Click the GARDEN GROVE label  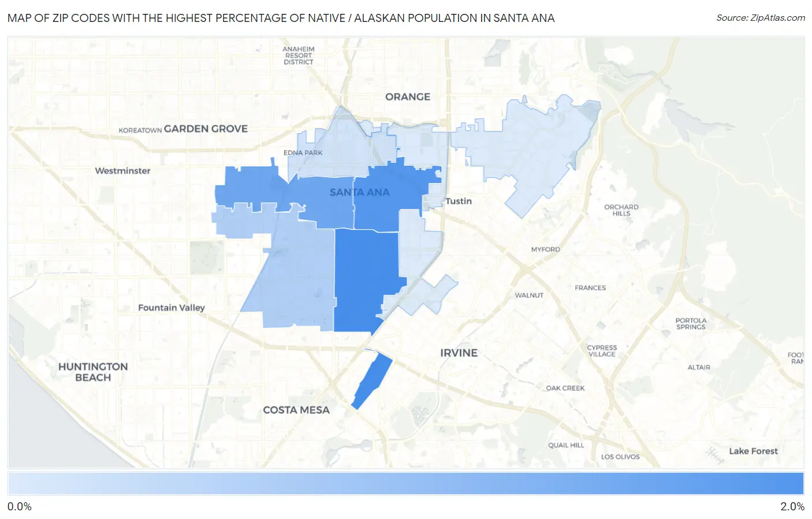pos(206,129)
